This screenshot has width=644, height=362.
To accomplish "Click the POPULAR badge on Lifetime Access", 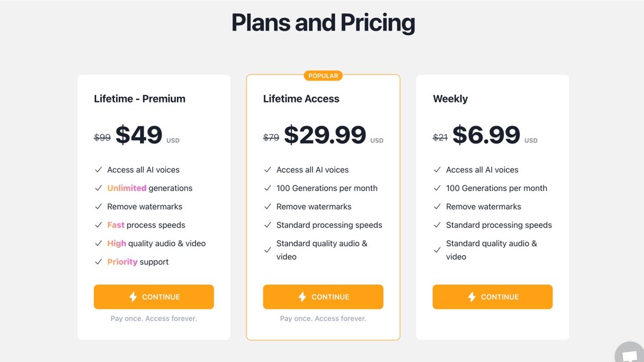I will [323, 76].
